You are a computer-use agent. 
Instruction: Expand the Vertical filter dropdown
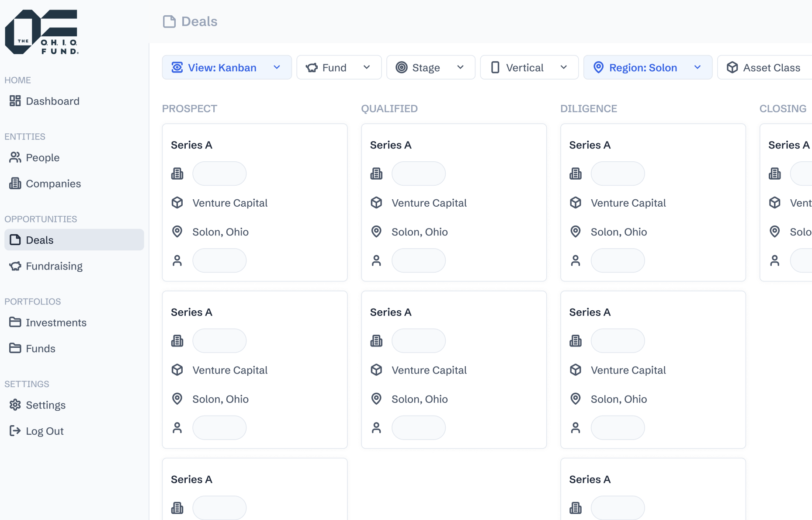529,67
